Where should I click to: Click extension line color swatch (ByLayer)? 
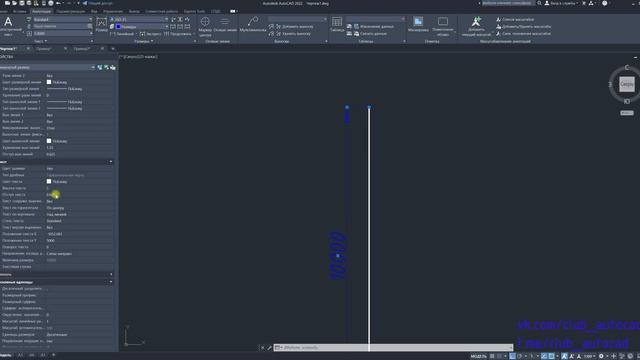tap(49, 141)
